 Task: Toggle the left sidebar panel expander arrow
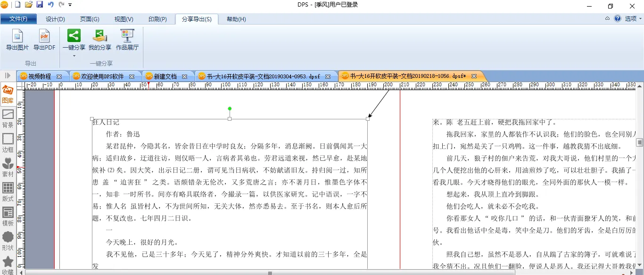8,75
